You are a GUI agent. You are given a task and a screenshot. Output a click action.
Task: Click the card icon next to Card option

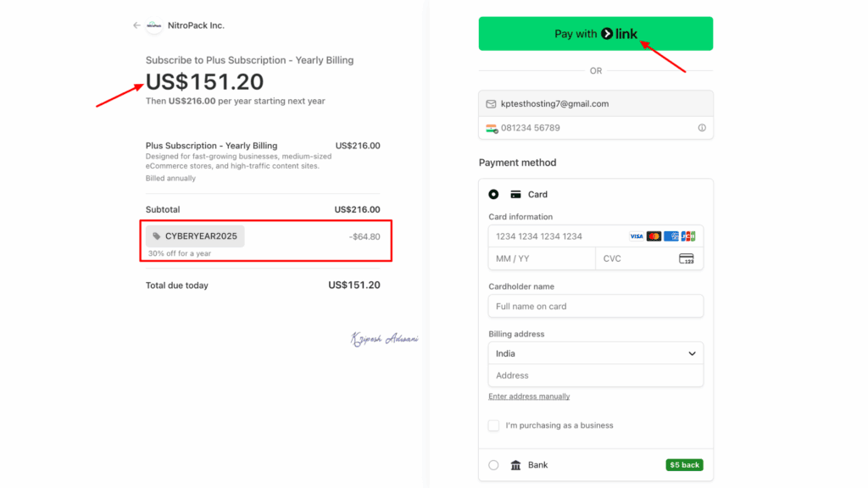[x=515, y=194]
